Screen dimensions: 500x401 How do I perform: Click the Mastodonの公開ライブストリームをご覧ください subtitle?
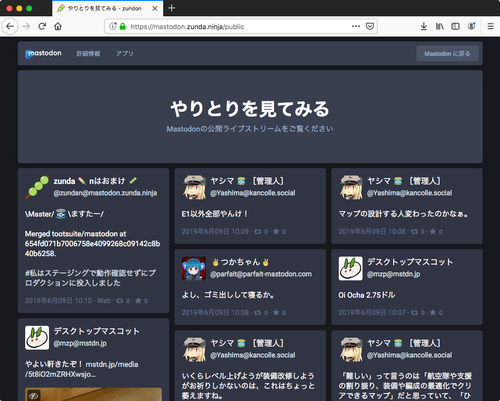[x=250, y=129]
